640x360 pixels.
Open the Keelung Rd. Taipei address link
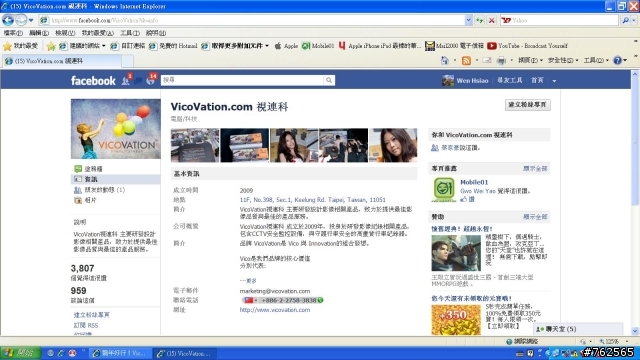click(313, 200)
